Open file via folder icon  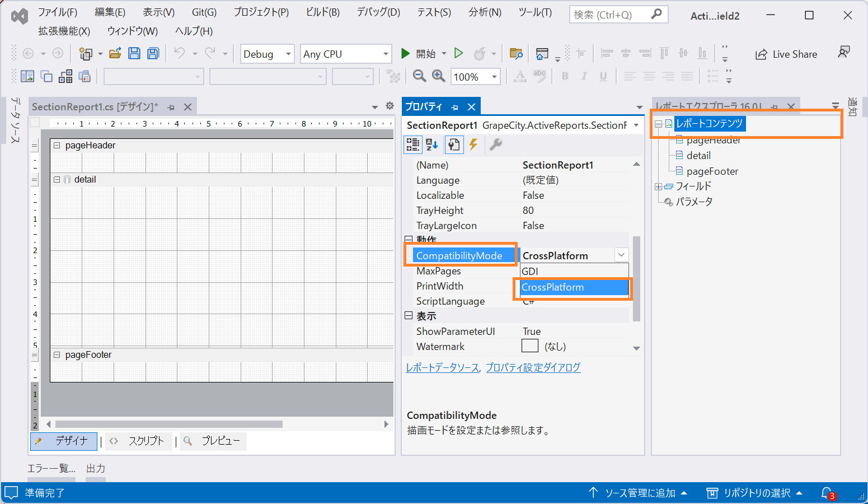click(115, 54)
